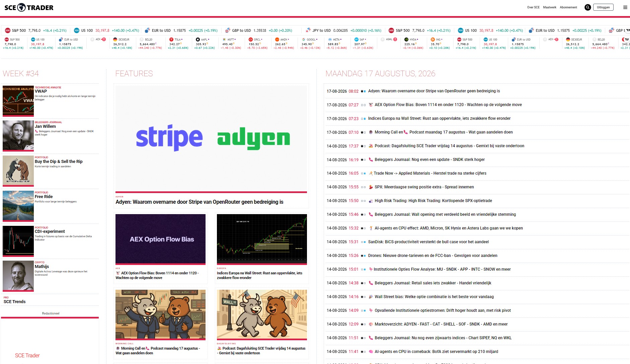Open the Abonnement menu item
This screenshot has width=630, height=364.
coord(568,7)
